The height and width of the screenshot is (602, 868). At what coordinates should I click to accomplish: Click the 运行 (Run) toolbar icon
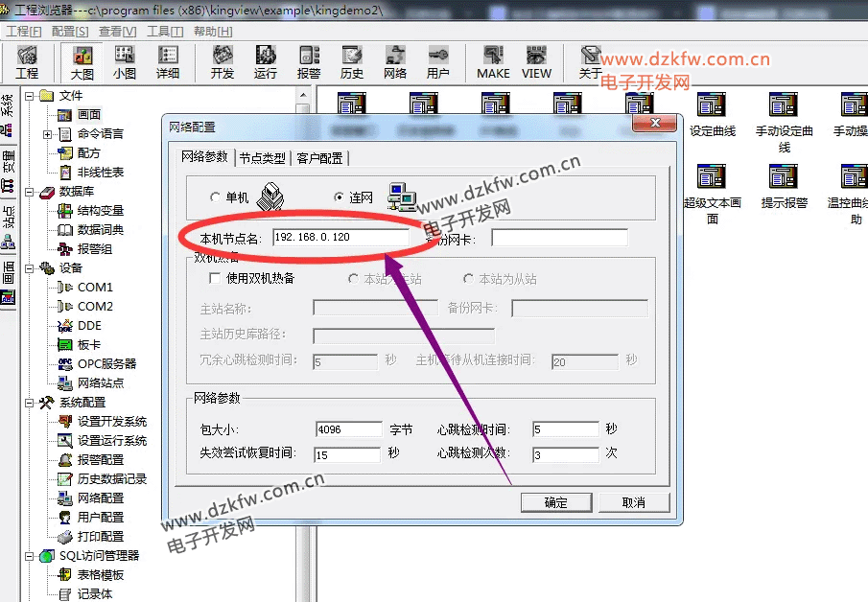266,62
